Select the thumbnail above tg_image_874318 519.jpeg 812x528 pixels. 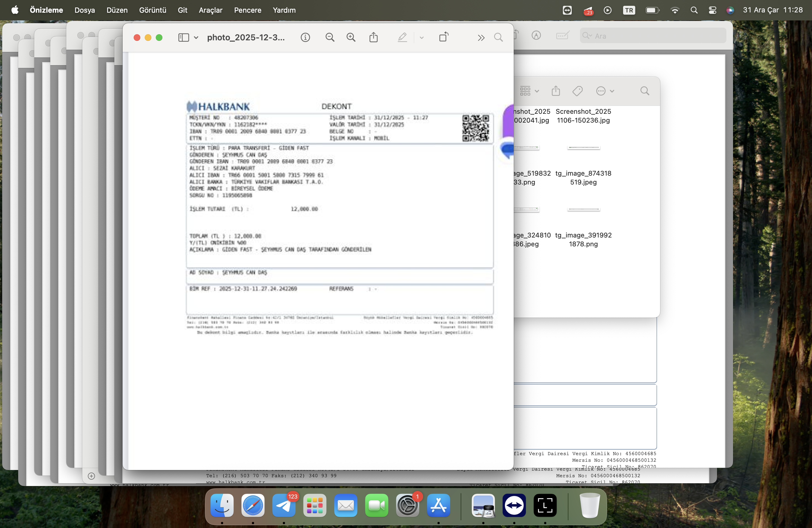[583, 148]
